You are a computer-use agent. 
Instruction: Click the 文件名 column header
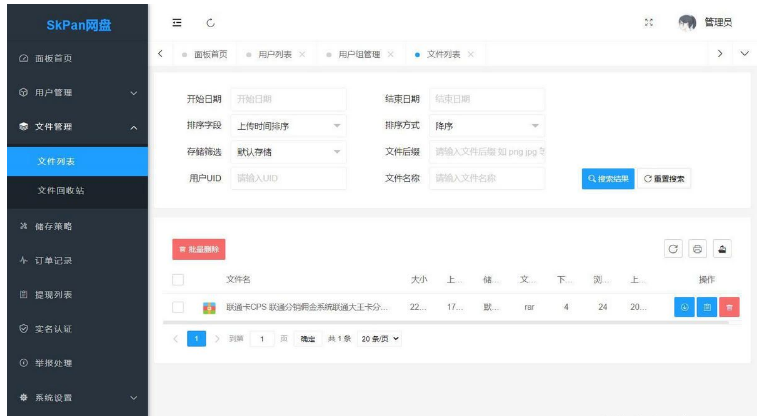tap(238, 280)
